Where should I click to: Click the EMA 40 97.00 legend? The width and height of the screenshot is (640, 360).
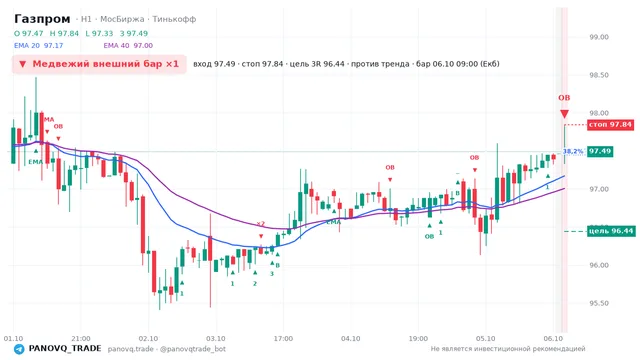point(128,46)
